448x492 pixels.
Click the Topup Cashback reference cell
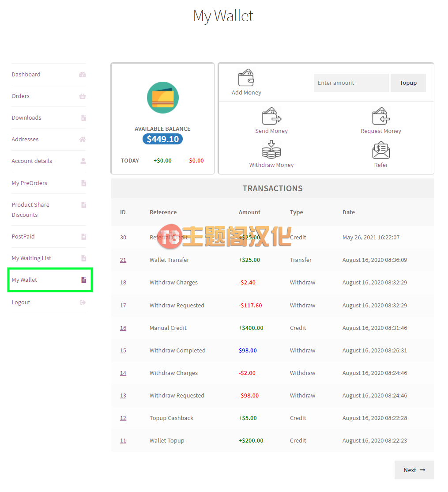172,418
